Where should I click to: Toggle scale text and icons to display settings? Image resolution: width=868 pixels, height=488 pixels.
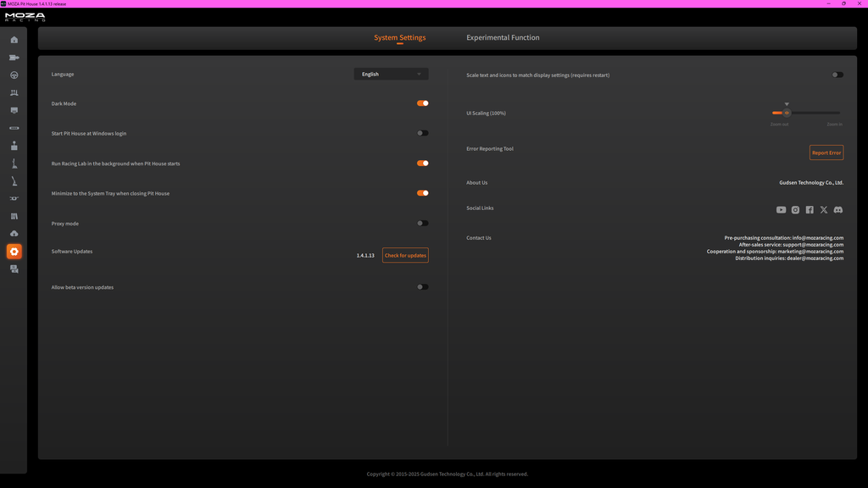(x=837, y=75)
